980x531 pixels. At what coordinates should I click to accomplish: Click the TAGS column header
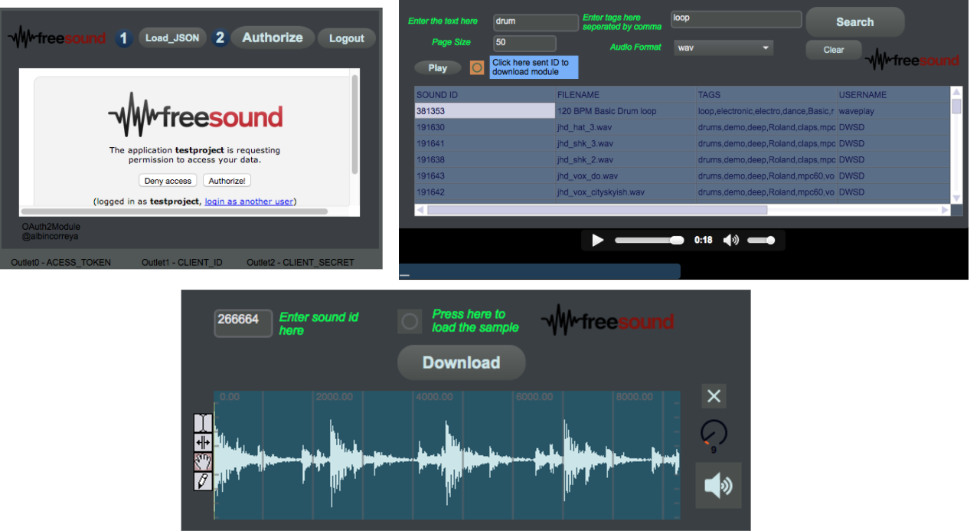766,95
